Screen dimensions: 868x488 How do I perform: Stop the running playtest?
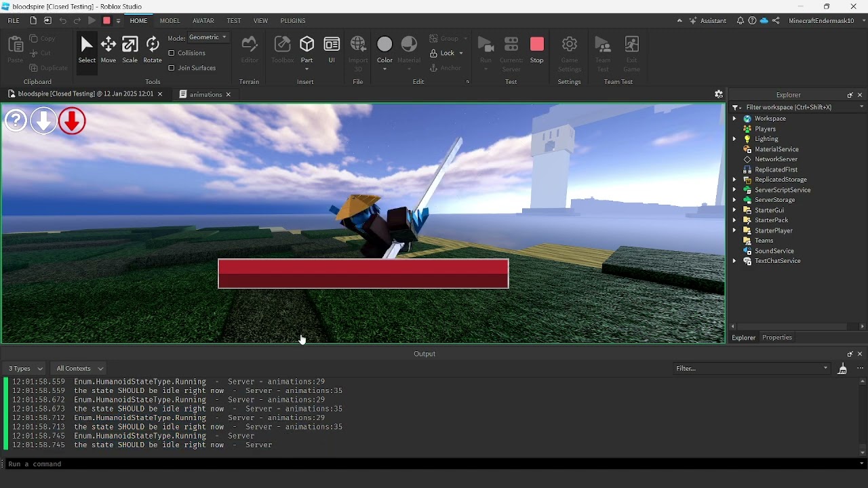tap(537, 49)
